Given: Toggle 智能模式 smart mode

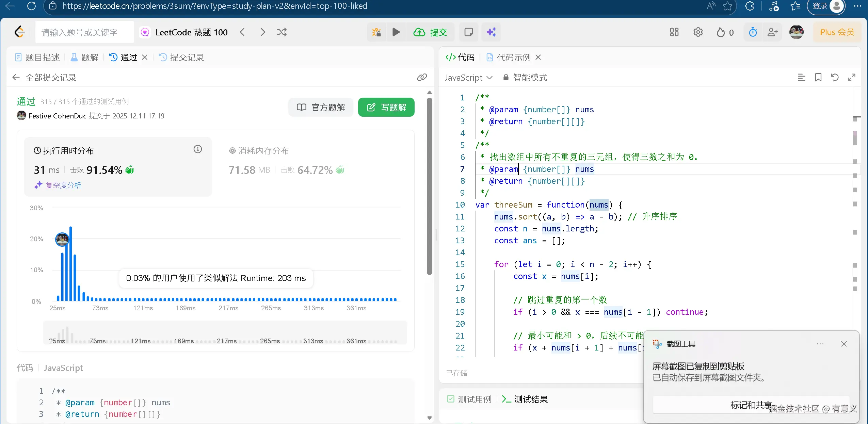Looking at the screenshot, I should click(525, 78).
